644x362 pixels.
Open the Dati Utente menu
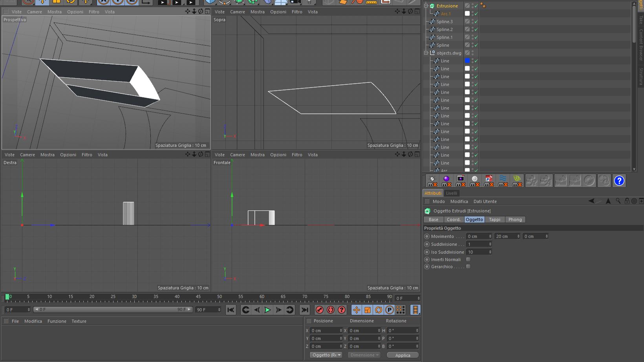pyautogui.click(x=485, y=201)
